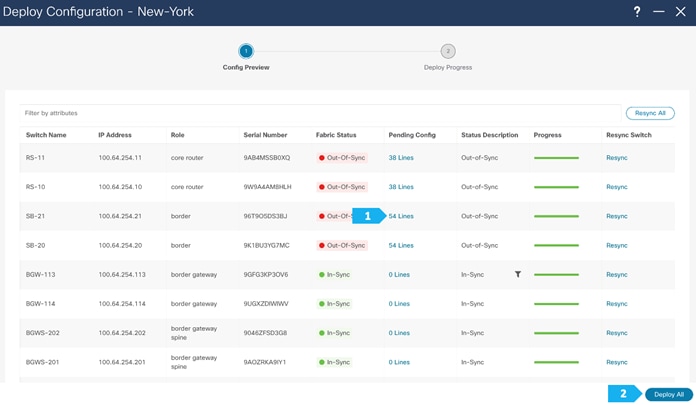Click the Serial Number column header

pyautogui.click(x=265, y=135)
